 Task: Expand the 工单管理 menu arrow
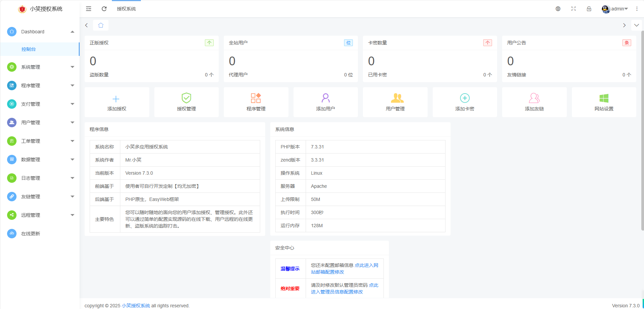[x=72, y=141]
